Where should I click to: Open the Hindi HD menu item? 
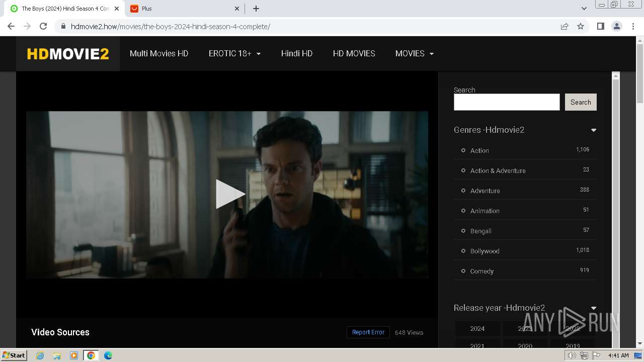tap(297, 53)
